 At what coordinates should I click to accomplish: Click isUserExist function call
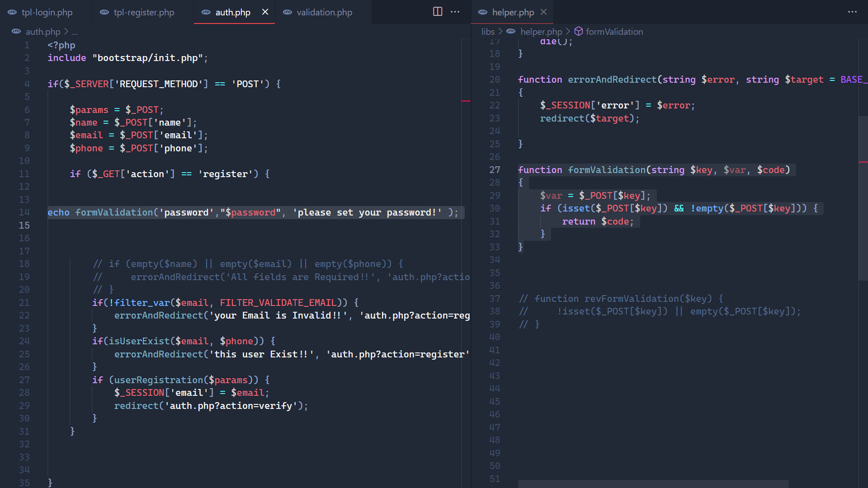point(139,341)
